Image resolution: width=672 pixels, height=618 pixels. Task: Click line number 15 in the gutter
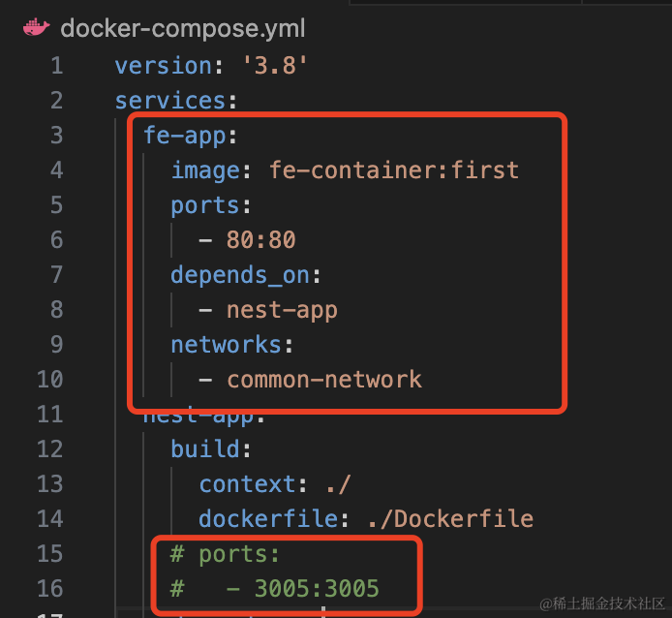tap(50, 554)
